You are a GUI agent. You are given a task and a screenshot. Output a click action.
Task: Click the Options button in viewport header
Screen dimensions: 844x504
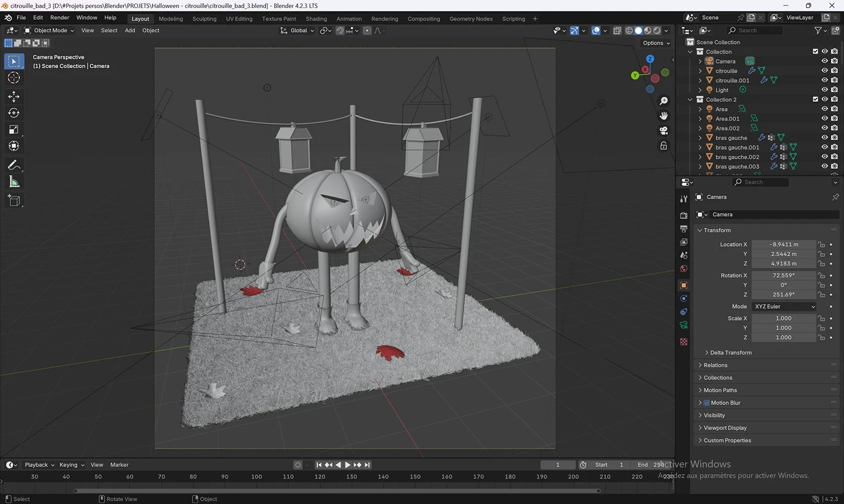tap(656, 43)
